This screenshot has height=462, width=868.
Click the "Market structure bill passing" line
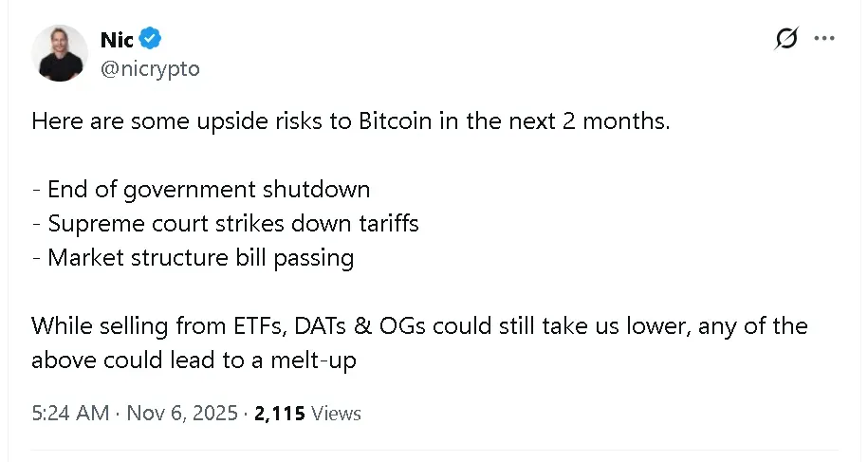194,257
